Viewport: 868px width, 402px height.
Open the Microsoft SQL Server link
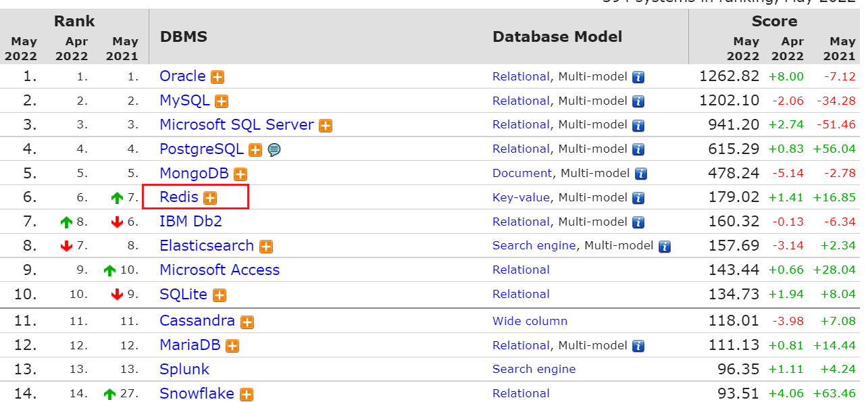point(236,124)
